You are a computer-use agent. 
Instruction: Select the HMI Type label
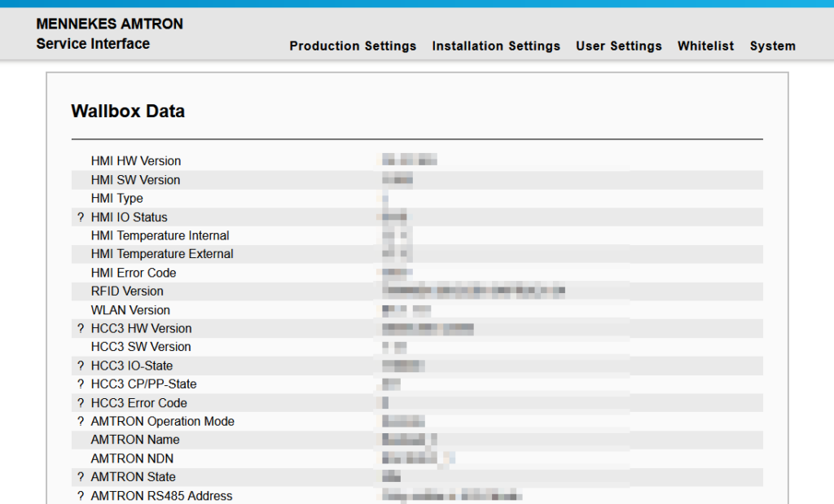click(117, 199)
